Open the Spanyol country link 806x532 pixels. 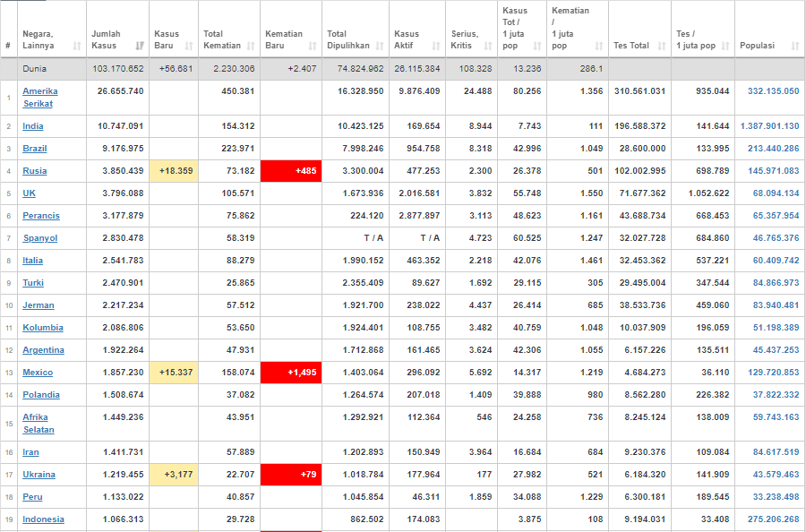[x=40, y=238]
